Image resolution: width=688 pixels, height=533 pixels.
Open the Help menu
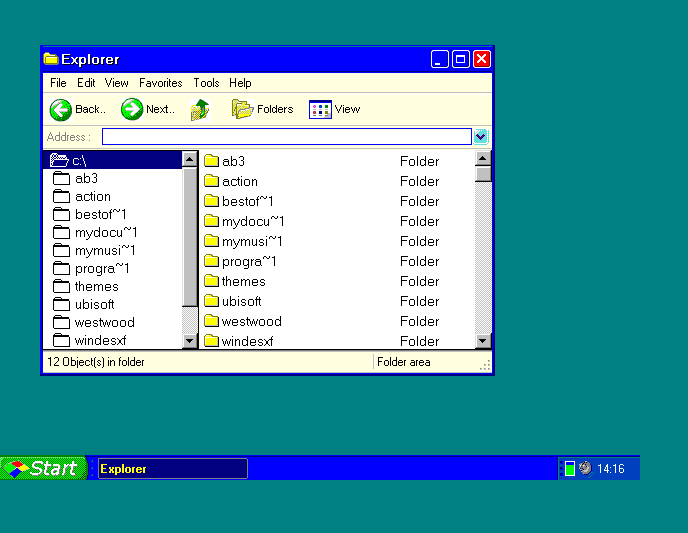(x=240, y=83)
